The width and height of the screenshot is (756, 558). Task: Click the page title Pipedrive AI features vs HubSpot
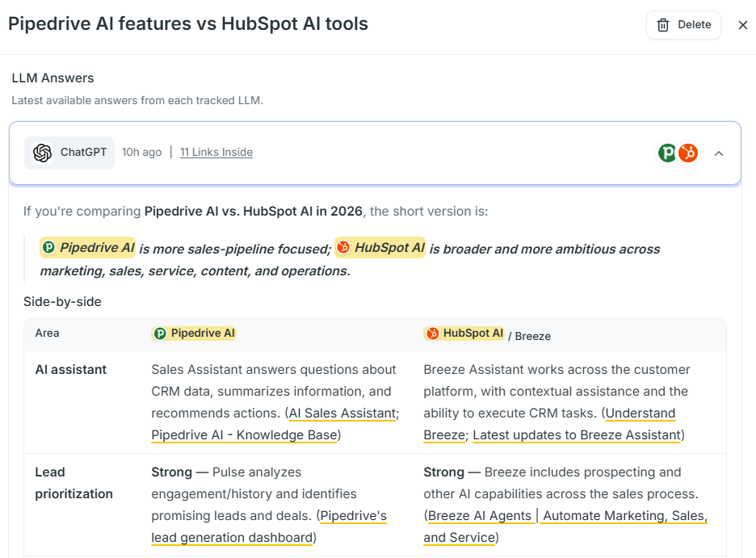188,24
